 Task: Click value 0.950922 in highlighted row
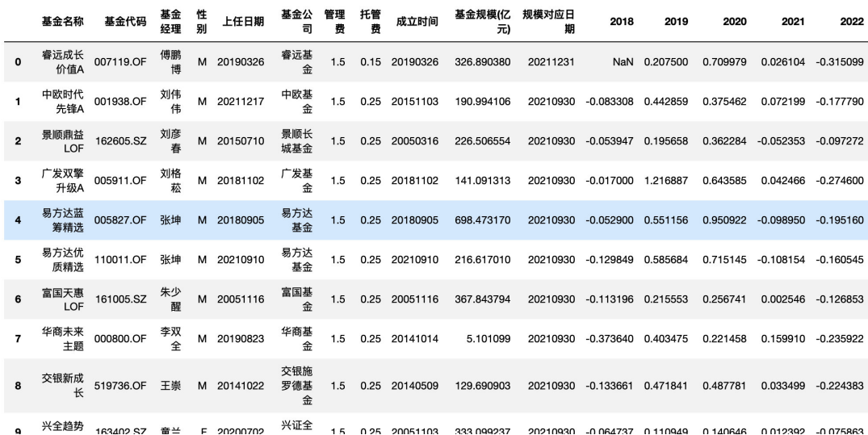[x=724, y=220]
